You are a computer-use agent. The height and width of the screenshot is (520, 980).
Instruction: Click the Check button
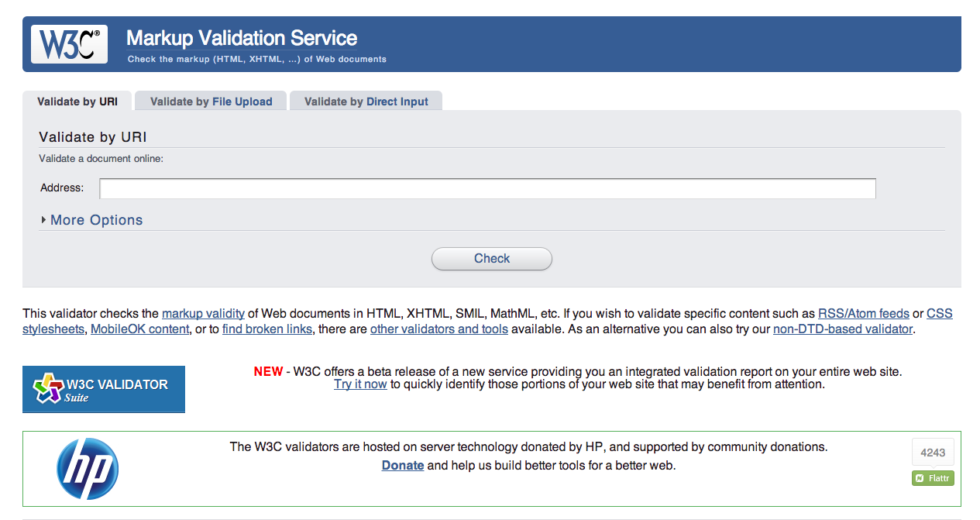pyautogui.click(x=492, y=259)
